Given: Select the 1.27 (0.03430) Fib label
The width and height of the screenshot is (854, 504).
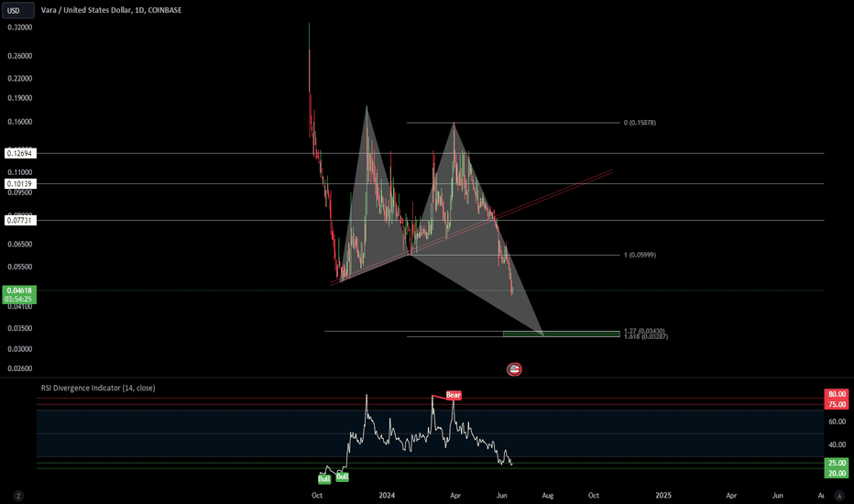Looking at the screenshot, I should (x=644, y=332).
